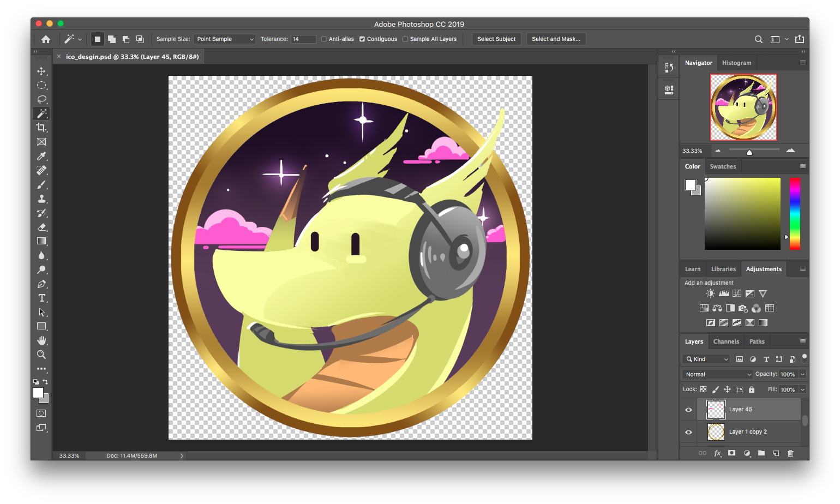840x504 pixels.
Task: Toggle lock all padlock icon
Action: click(752, 389)
